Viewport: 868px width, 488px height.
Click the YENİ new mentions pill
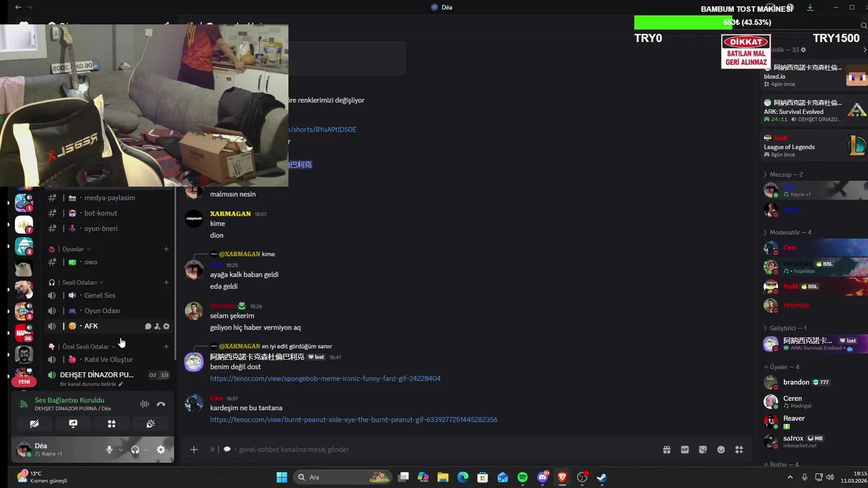pos(24,382)
